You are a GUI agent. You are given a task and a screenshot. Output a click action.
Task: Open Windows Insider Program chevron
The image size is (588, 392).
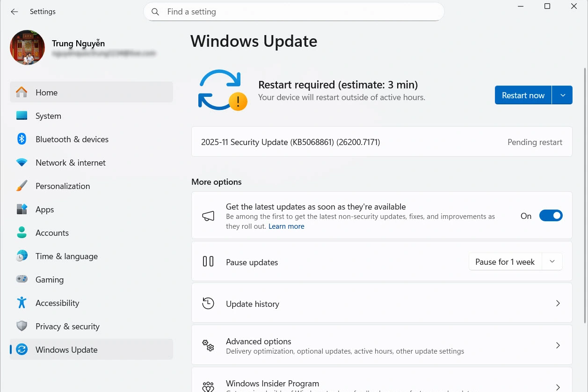click(558, 387)
